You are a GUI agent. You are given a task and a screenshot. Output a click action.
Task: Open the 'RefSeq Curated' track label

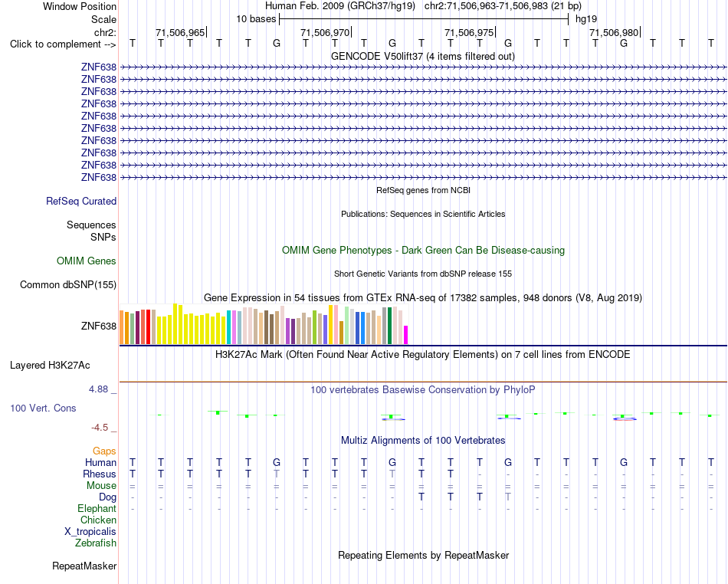(x=81, y=201)
